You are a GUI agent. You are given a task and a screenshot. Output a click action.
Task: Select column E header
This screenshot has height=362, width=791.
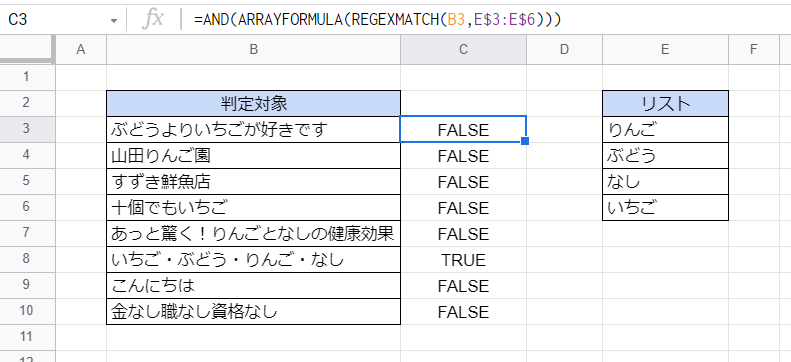[665, 49]
